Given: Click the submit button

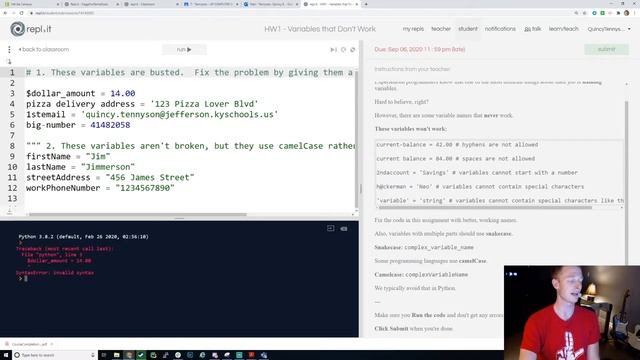Looking at the screenshot, I should pyautogui.click(x=606, y=49).
